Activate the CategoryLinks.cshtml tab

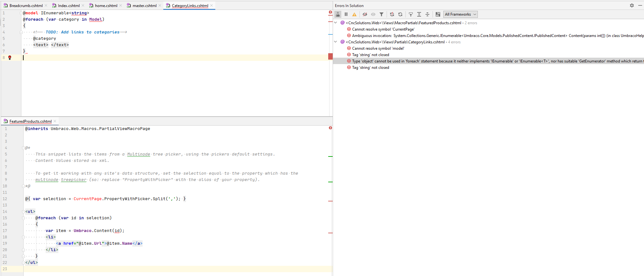tap(190, 6)
